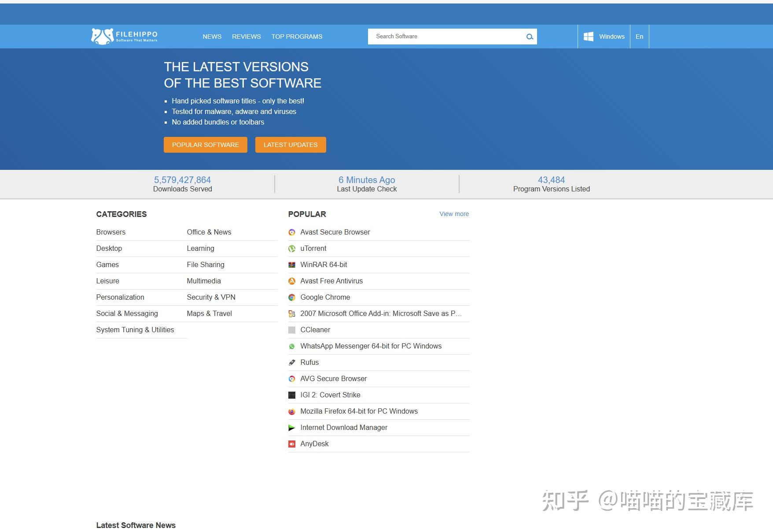Open the Leisure category
This screenshot has height=532, width=773.
[x=108, y=281]
